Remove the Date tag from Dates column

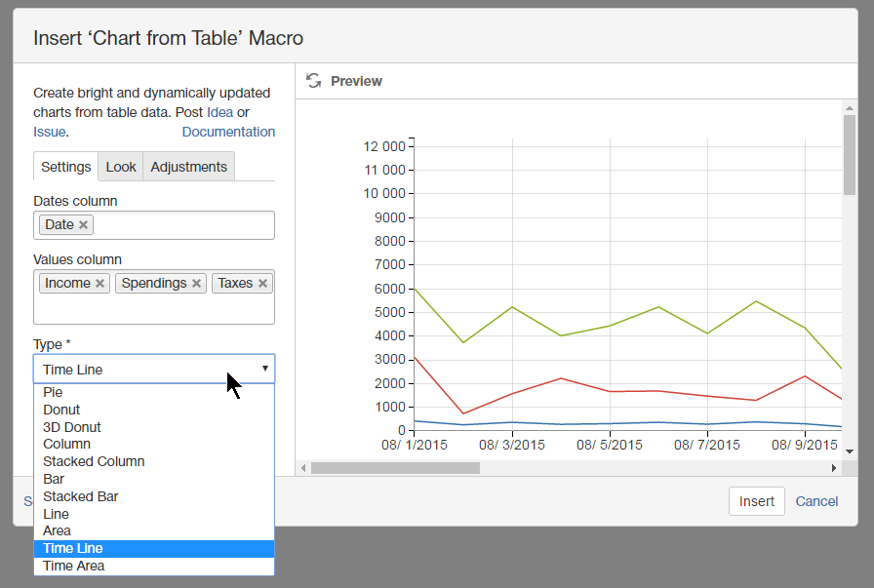[x=82, y=224]
